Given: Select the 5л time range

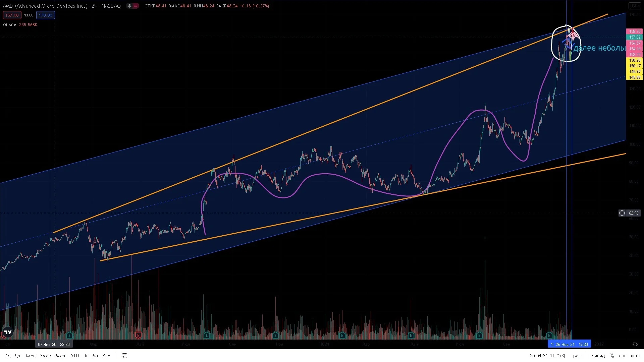Looking at the screenshot, I should point(95,356).
